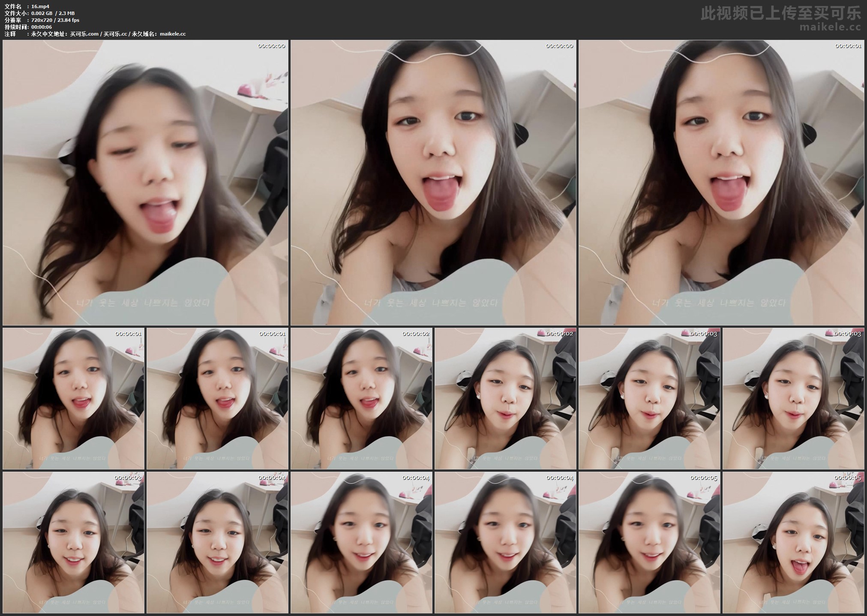Select the second thumbnail in second row

[x=217, y=399]
